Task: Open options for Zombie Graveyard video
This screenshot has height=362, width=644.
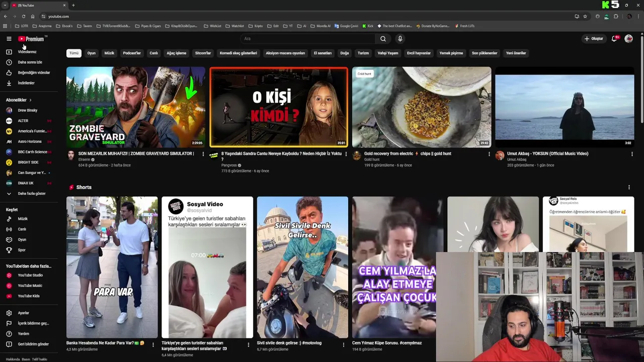Action: pyautogui.click(x=203, y=154)
